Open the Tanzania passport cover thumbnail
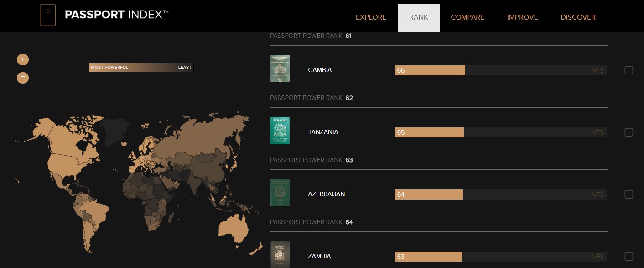The width and height of the screenshot is (644, 268). pos(280,131)
